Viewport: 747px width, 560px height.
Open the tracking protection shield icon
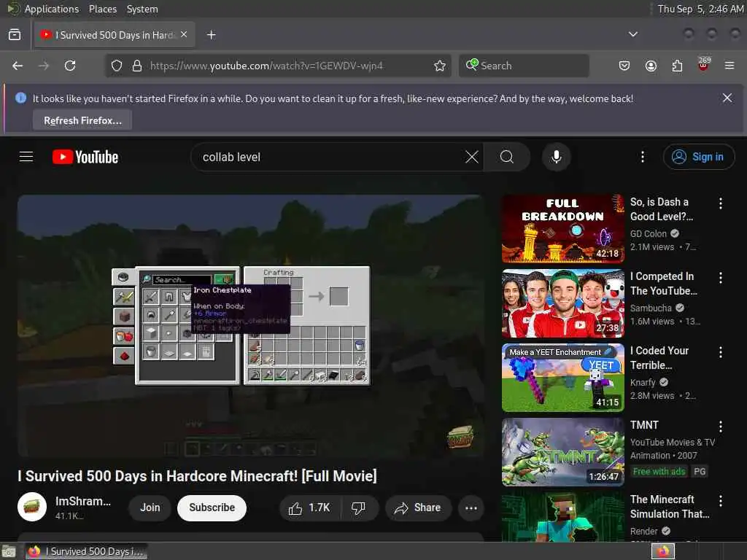coord(117,66)
